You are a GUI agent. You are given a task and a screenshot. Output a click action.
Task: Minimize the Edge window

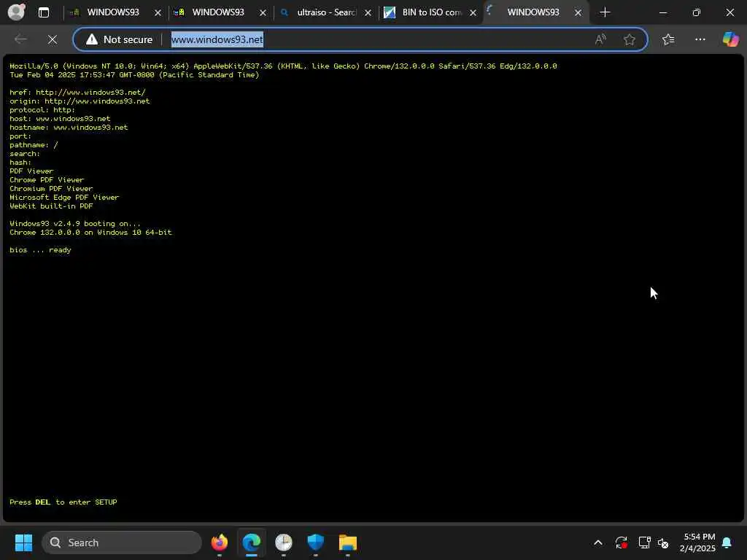pos(662,12)
